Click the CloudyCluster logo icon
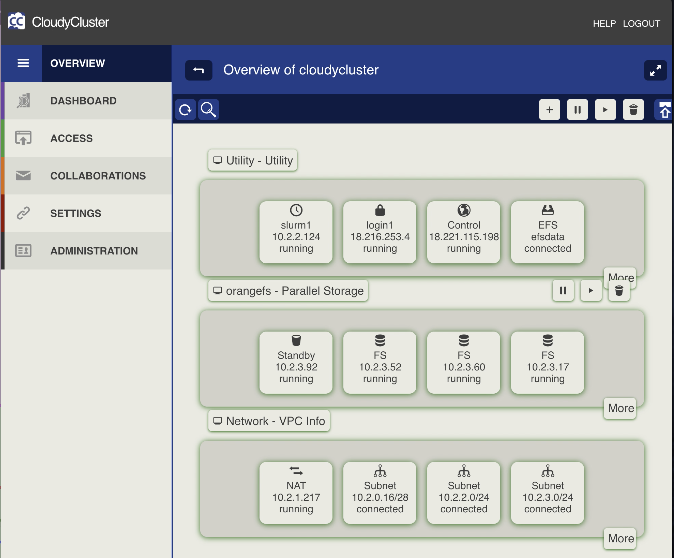 click(16, 21)
